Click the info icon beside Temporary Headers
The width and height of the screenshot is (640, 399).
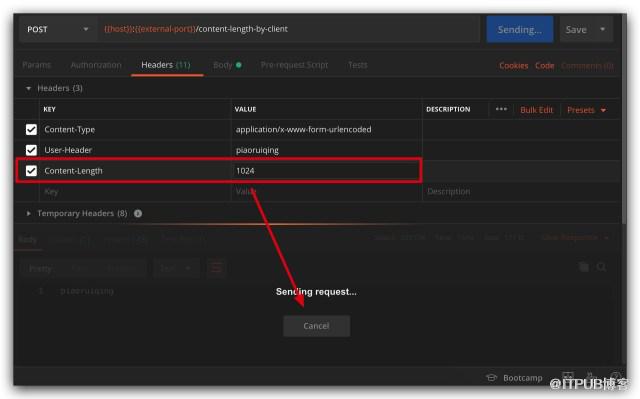[138, 213]
